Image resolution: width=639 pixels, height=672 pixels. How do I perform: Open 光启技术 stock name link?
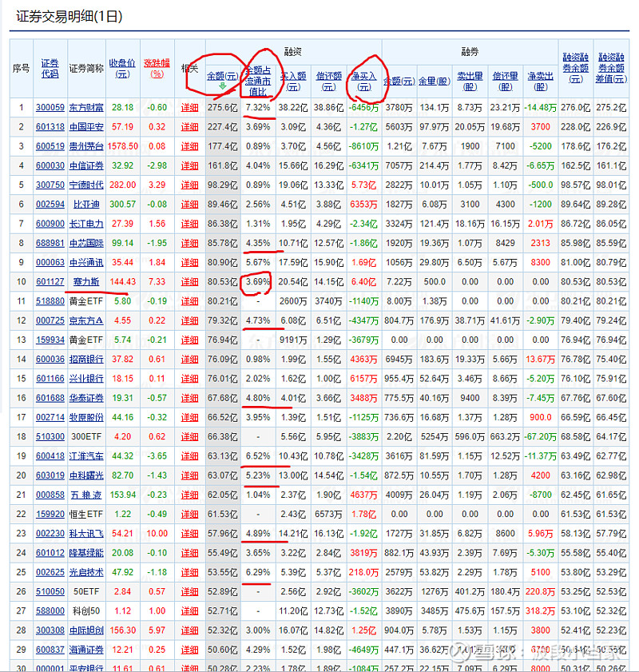[x=86, y=572]
